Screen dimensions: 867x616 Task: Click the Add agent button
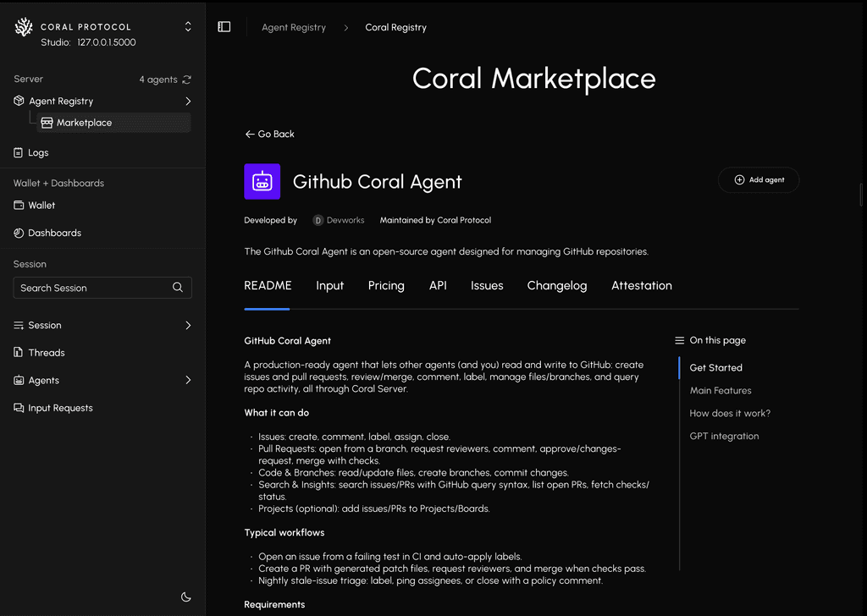point(758,179)
